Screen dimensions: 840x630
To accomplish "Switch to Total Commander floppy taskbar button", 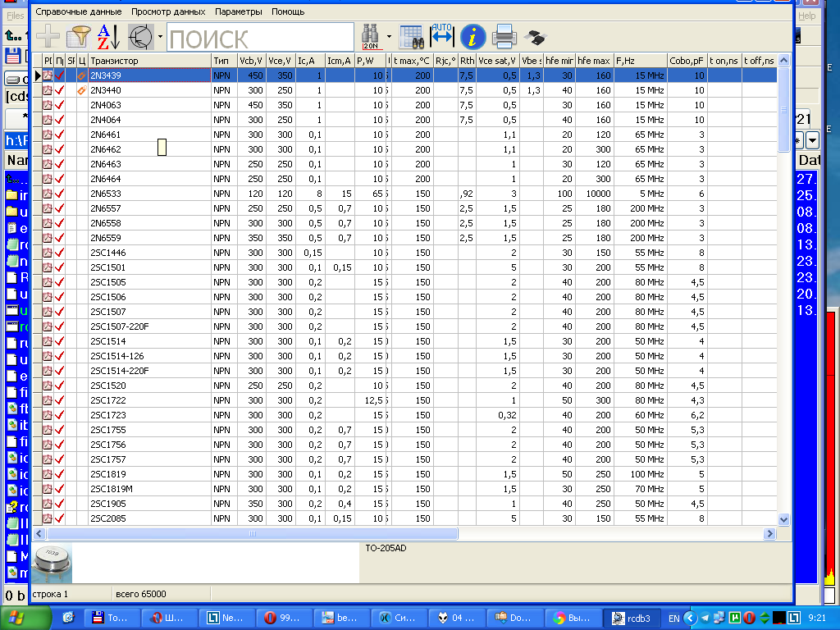I will 112,619.
